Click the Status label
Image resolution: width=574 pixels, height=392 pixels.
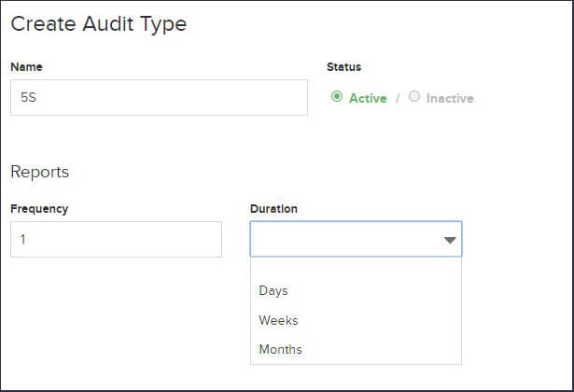click(343, 67)
